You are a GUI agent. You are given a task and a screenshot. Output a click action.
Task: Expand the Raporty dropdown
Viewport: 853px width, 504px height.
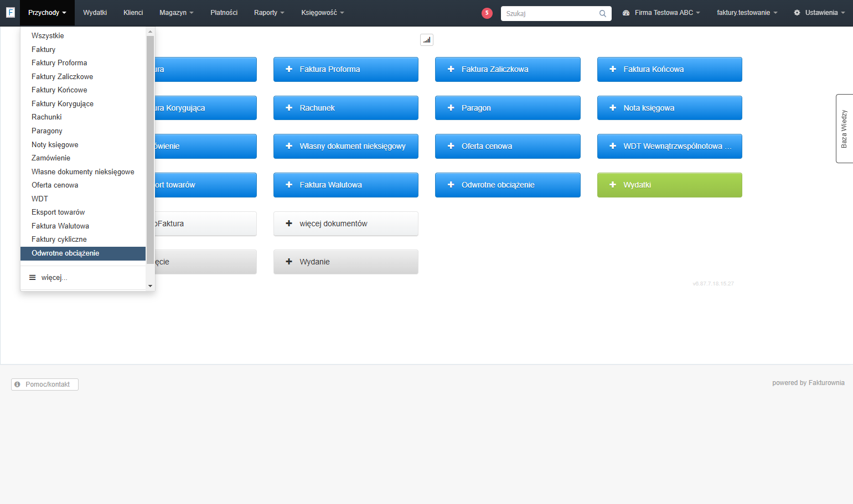pos(269,13)
